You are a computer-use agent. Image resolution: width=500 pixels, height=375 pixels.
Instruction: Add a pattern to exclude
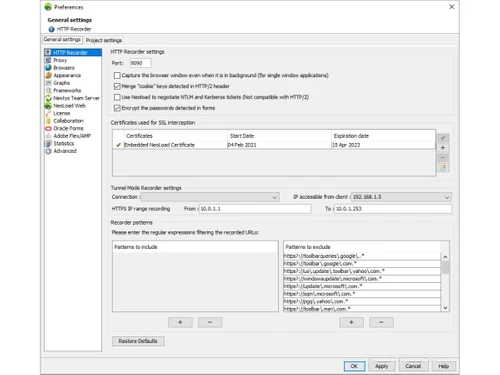tap(351, 322)
